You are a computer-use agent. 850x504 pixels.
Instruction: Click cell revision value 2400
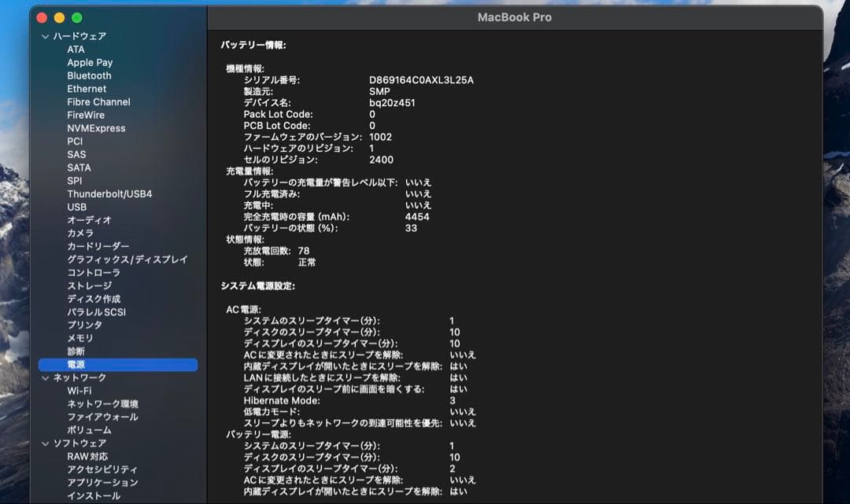(x=381, y=160)
